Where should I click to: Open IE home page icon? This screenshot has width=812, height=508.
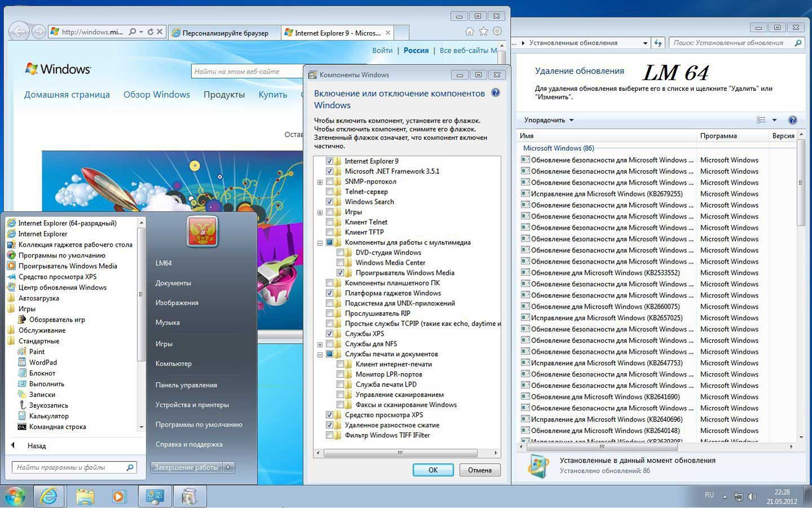click(x=469, y=32)
